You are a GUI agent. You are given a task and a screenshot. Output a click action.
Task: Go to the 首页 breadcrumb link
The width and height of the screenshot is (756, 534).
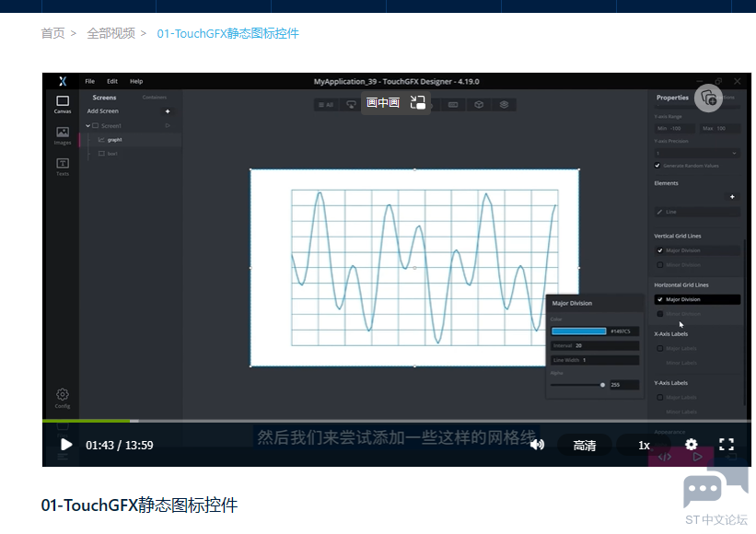(52, 33)
